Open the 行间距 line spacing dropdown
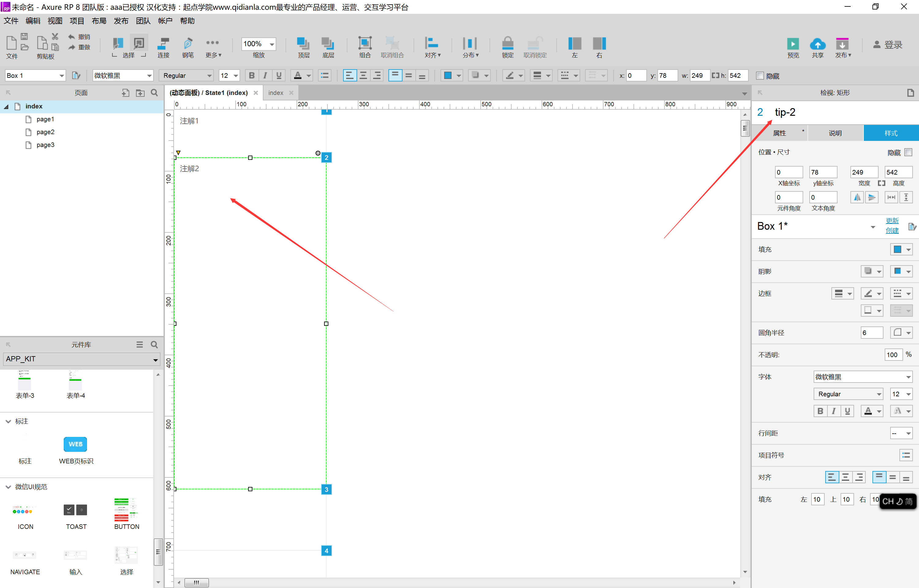 (x=901, y=433)
